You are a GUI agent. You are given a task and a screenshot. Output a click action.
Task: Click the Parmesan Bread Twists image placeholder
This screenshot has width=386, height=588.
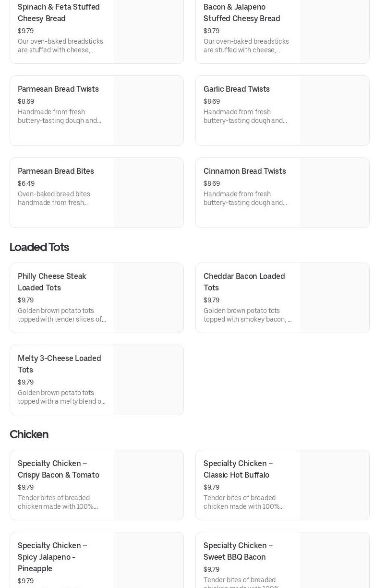click(148, 111)
